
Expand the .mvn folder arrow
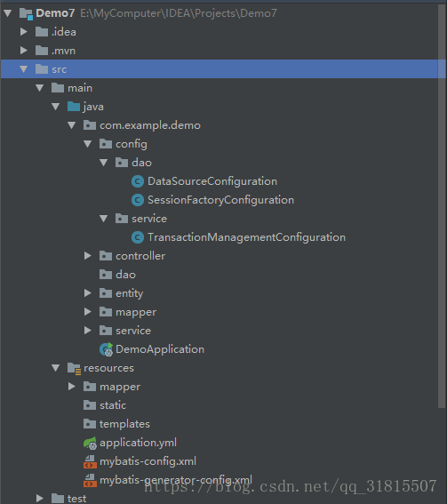pos(24,50)
